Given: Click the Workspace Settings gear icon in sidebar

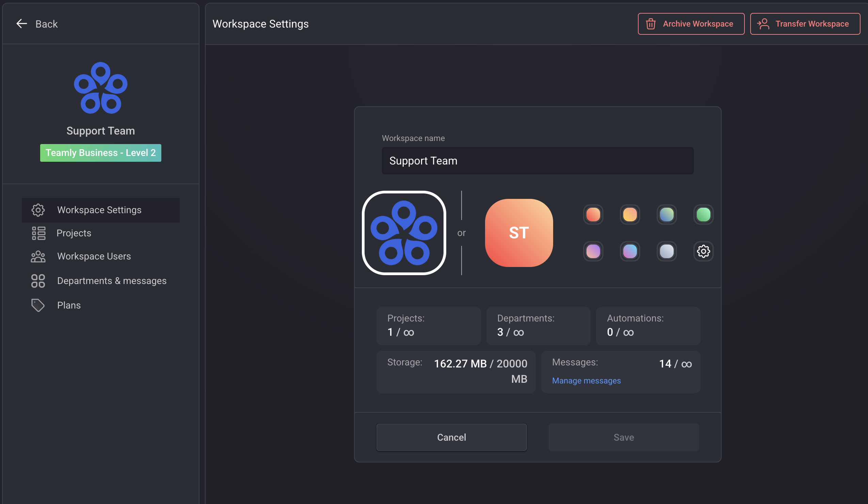Looking at the screenshot, I should point(38,210).
